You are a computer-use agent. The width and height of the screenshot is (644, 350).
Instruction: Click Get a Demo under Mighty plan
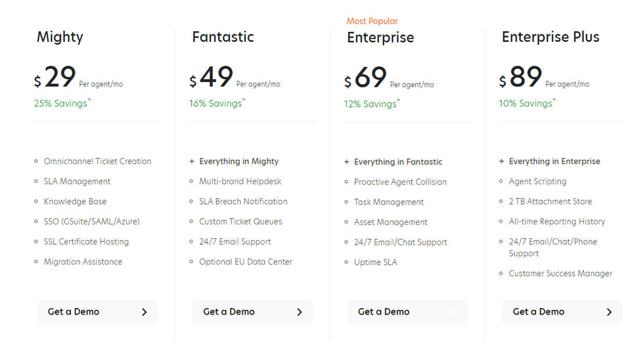tap(74, 312)
